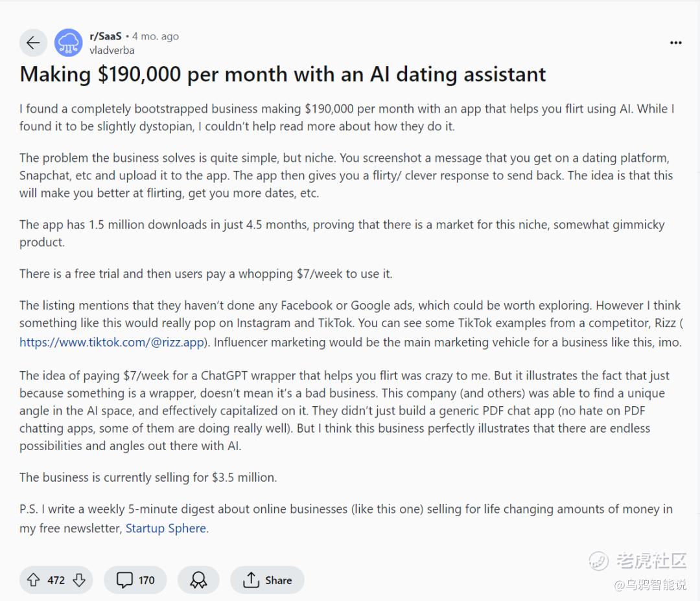The image size is (700, 601).
Task: Click the line about selling for $3.5 million
Action: (148, 477)
